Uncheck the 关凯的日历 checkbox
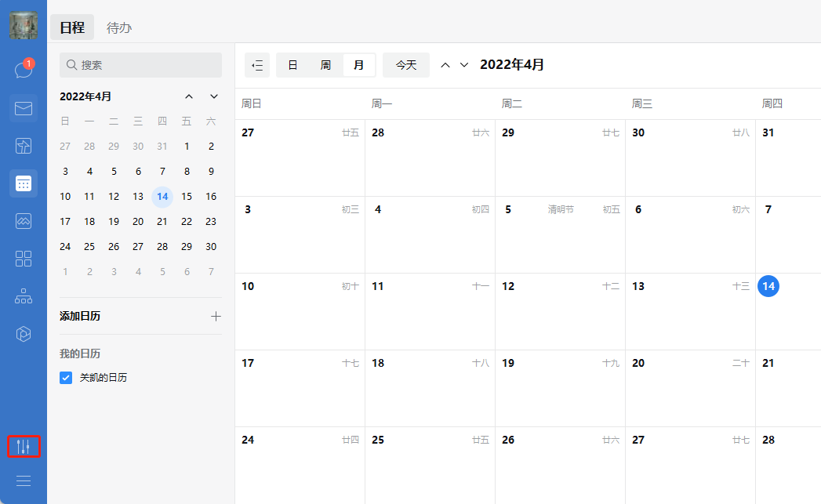The height and width of the screenshot is (504, 821). point(66,378)
